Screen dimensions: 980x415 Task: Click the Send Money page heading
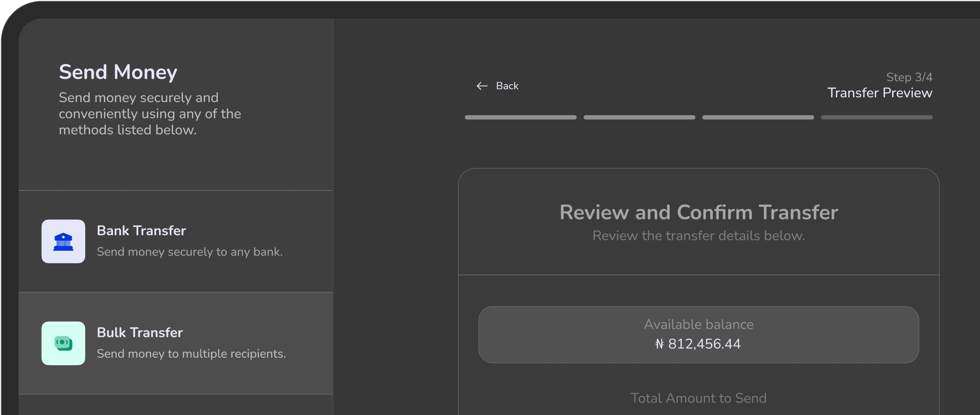point(118,72)
